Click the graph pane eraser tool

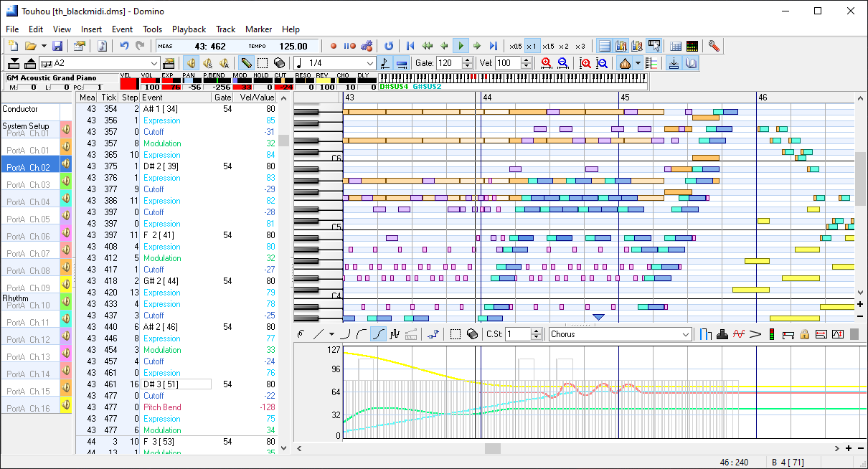pos(471,333)
